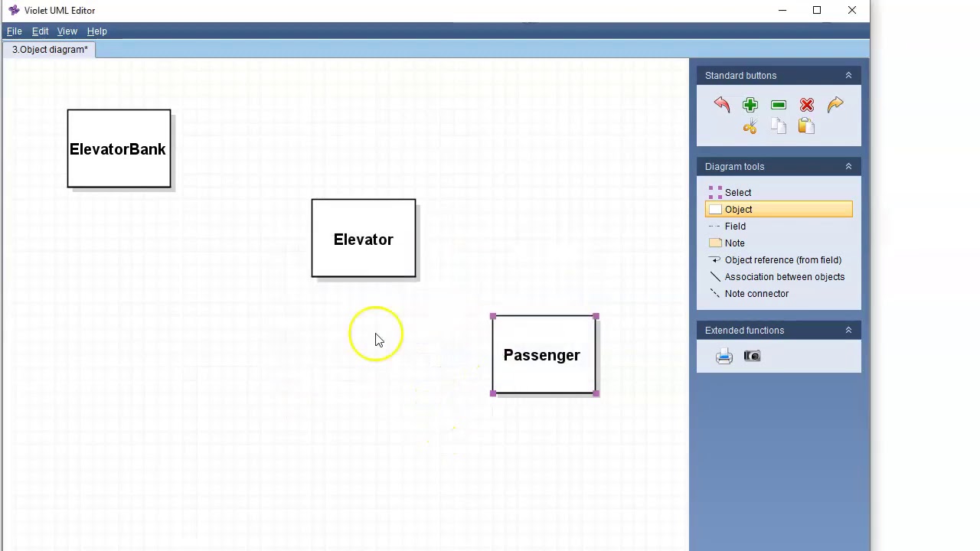
Task: Pick Object reference (from field) tool
Action: (779, 260)
